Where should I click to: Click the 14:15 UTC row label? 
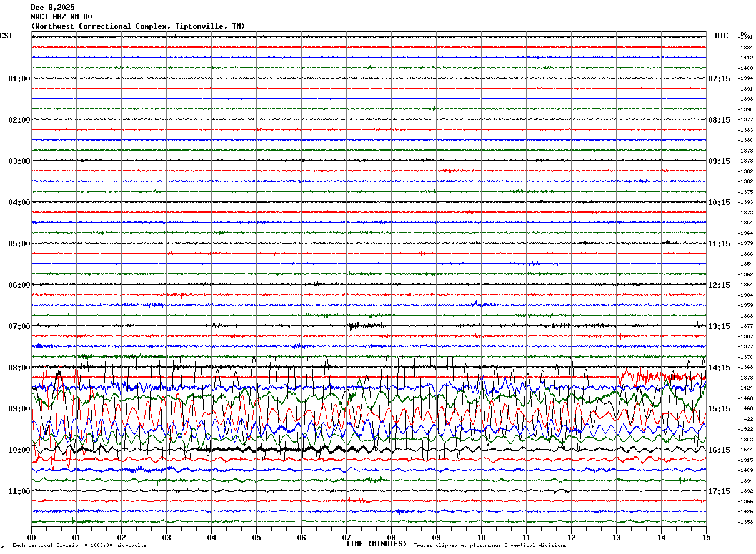(719, 368)
